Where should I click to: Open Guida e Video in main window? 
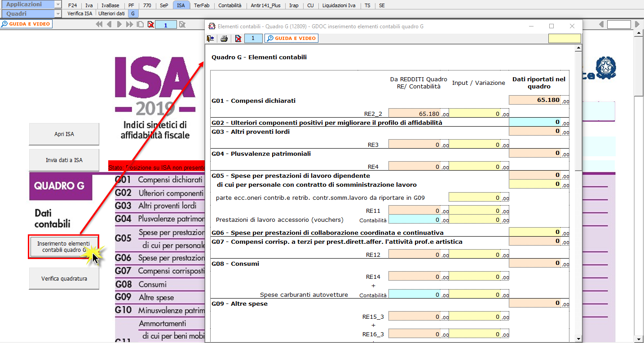coord(26,24)
